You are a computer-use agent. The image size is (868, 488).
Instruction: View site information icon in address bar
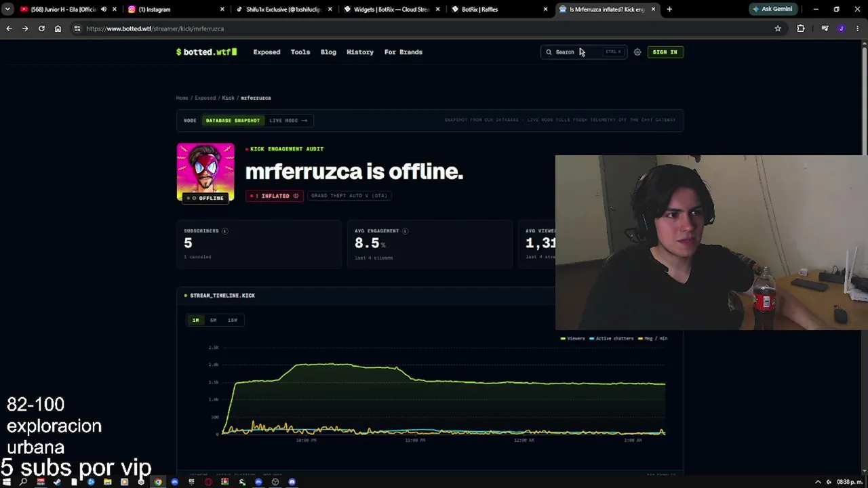click(x=77, y=28)
